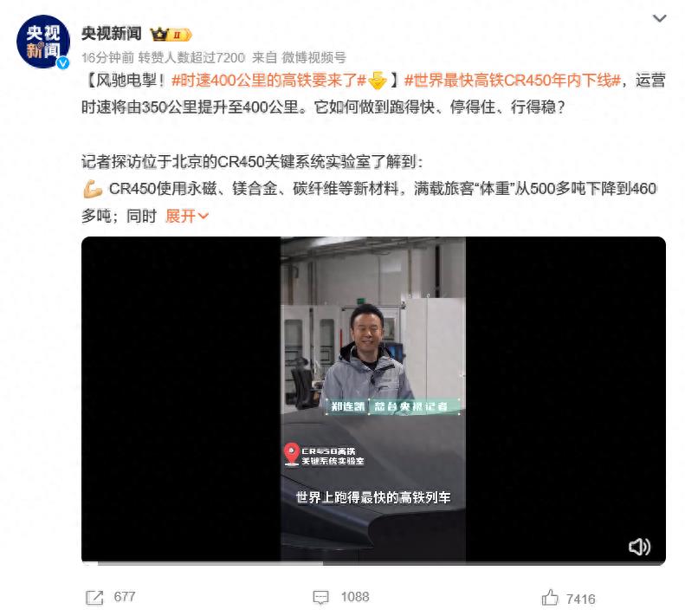
Task: Play the CR450 video thumbnail
Action: coord(373,399)
